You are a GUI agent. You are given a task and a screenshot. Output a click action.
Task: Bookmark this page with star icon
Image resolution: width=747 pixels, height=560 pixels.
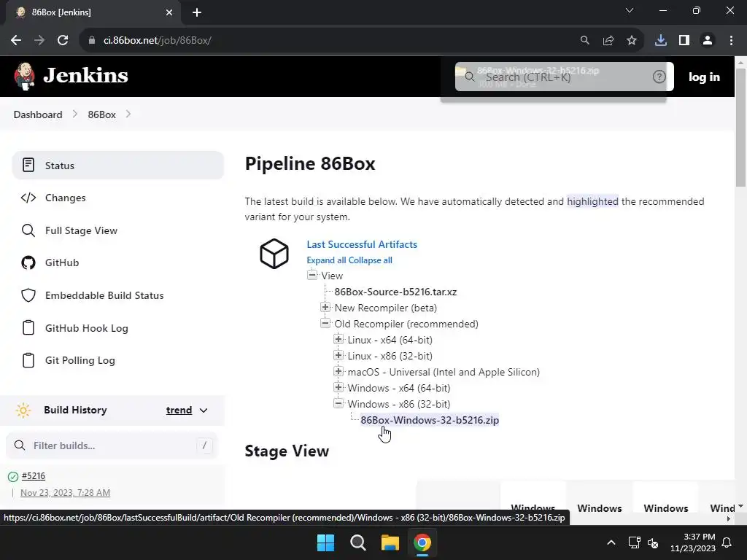[631, 41]
